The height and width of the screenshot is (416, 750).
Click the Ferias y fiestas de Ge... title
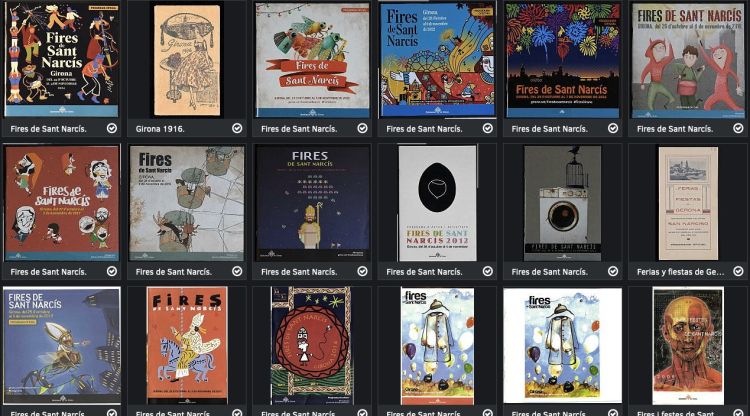(680, 272)
